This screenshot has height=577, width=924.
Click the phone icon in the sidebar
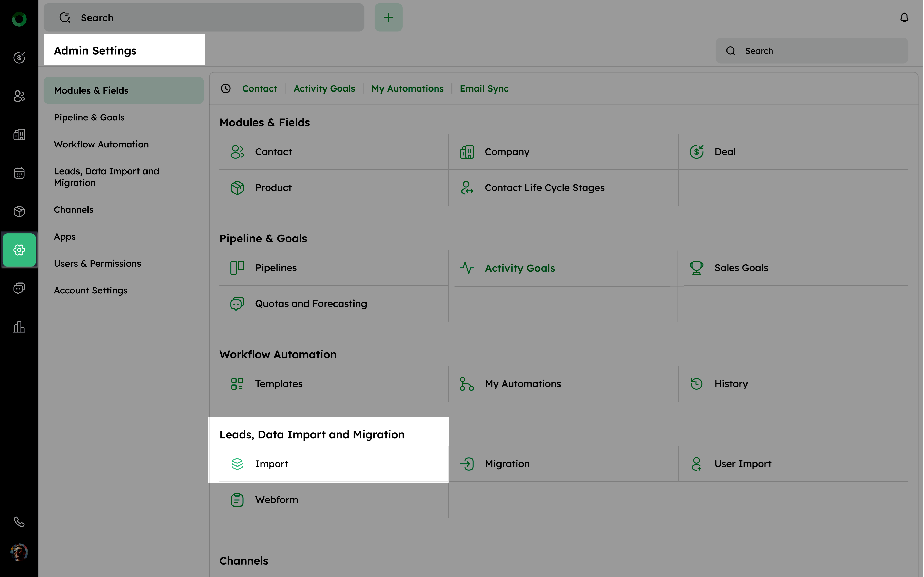[19, 521]
